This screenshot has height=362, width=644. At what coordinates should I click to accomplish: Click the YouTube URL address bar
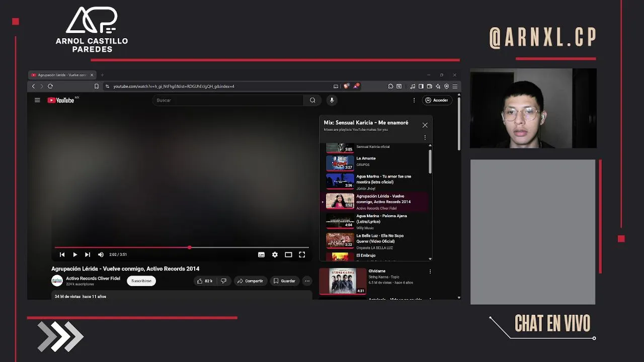pos(174,86)
